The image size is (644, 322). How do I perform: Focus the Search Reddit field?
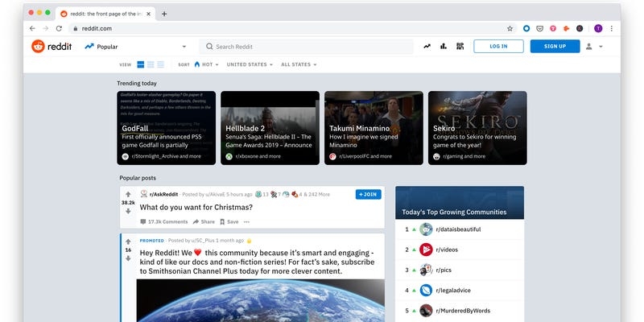(307, 47)
